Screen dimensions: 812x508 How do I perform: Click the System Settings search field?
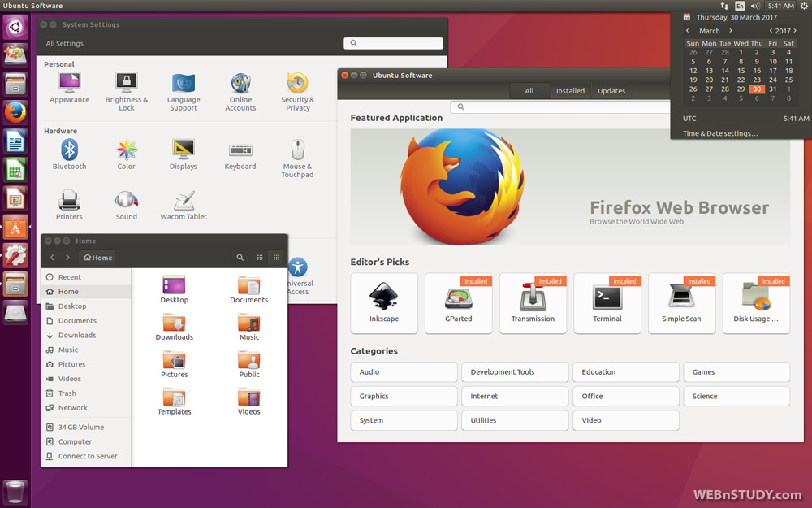pyautogui.click(x=394, y=43)
